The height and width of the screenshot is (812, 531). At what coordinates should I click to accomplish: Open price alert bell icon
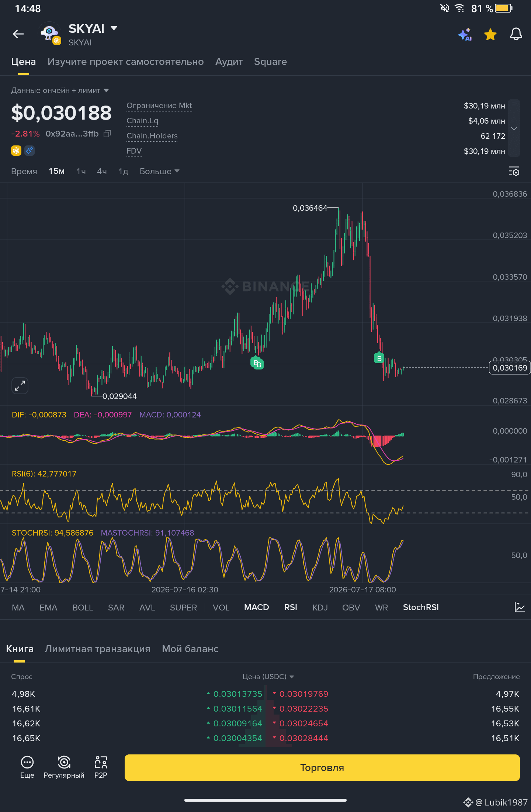click(516, 34)
